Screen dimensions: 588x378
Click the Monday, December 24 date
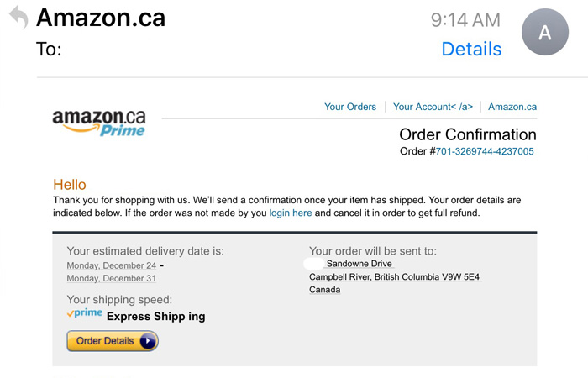(112, 265)
